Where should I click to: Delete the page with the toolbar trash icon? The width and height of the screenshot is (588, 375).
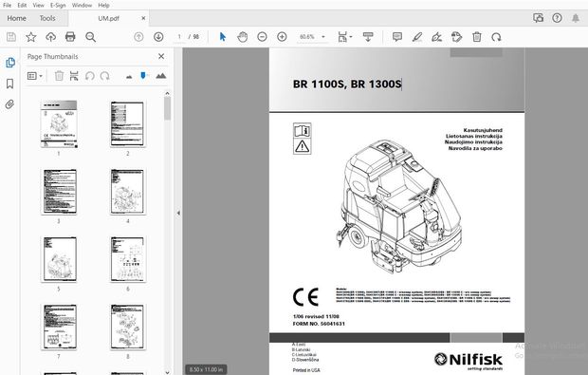tap(477, 37)
